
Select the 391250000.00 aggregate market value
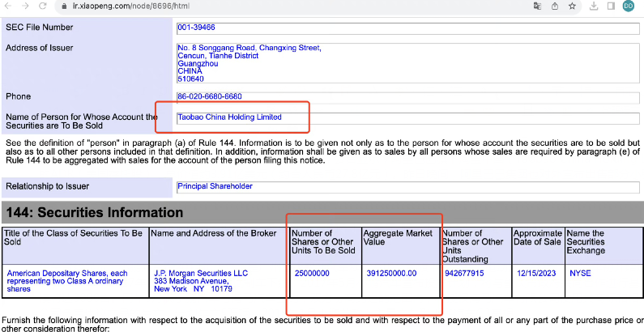pyautogui.click(x=391, y=274)
